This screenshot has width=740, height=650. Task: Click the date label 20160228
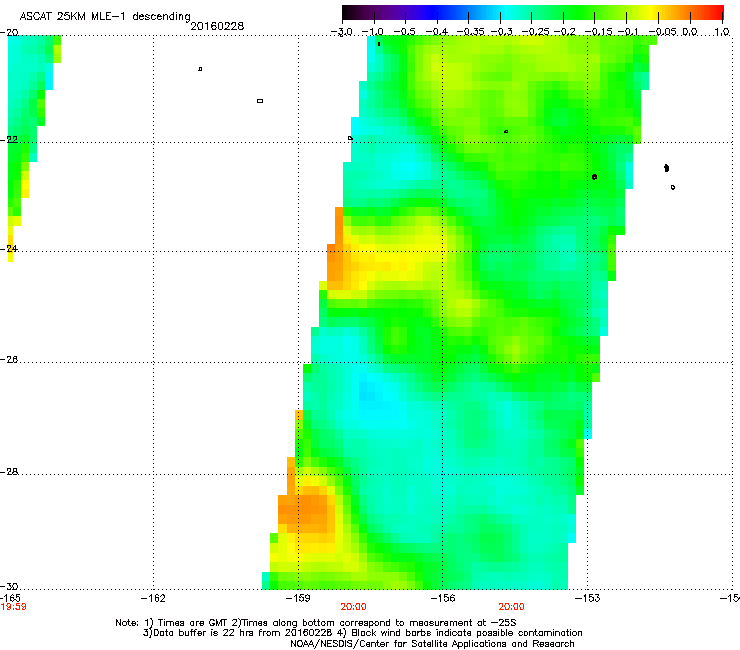[x=217, y=26]
